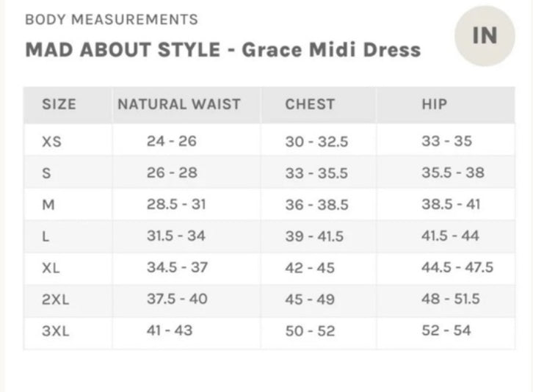Select the M size row label
This screenshot has height=392, width=533.
tap(48, 205)
